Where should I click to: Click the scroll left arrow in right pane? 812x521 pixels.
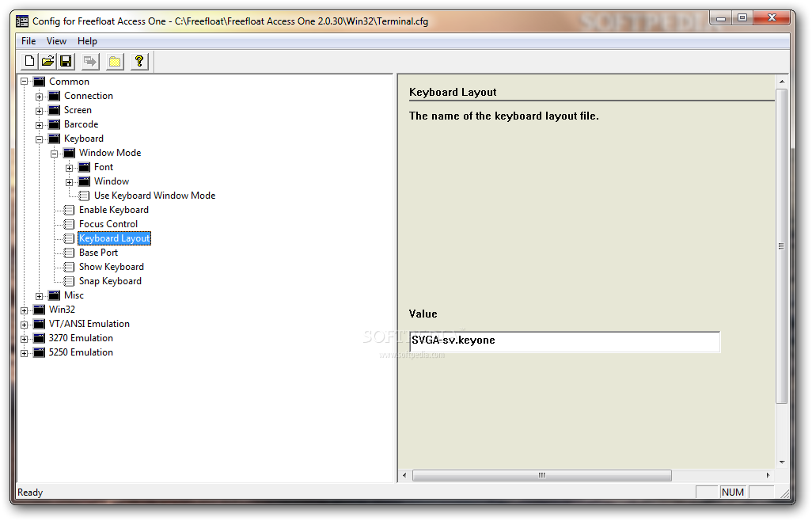[405, 475]
